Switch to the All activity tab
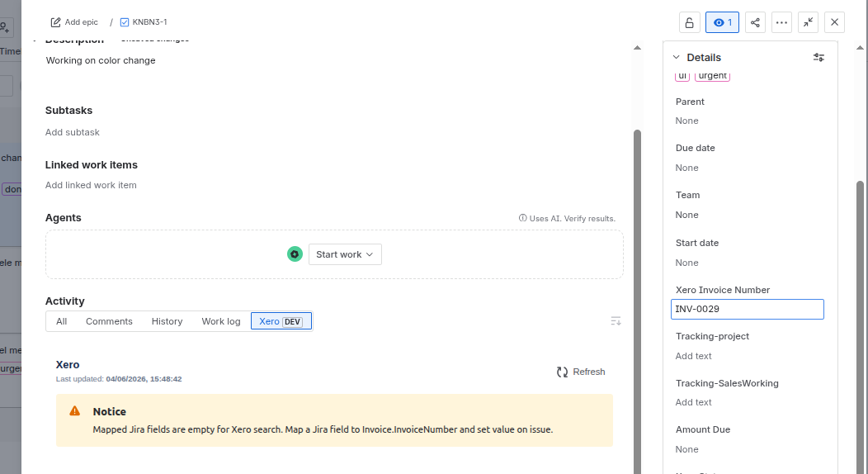This screenshot has height=474, width=868. pos(61,321)
